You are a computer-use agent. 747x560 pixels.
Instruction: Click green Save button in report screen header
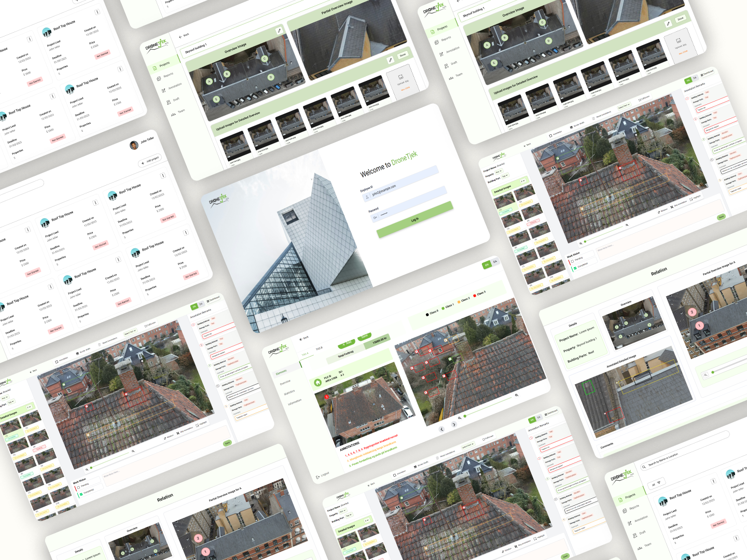364,337
